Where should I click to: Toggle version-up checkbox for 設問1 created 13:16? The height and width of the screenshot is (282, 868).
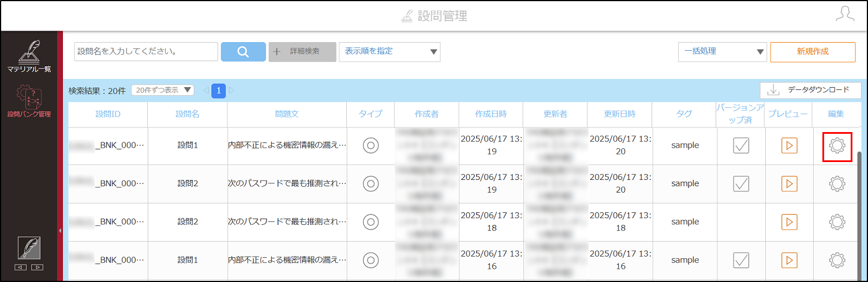741,260
